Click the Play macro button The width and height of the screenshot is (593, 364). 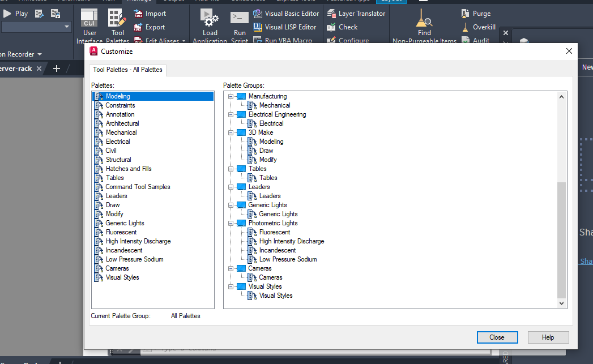15,14
